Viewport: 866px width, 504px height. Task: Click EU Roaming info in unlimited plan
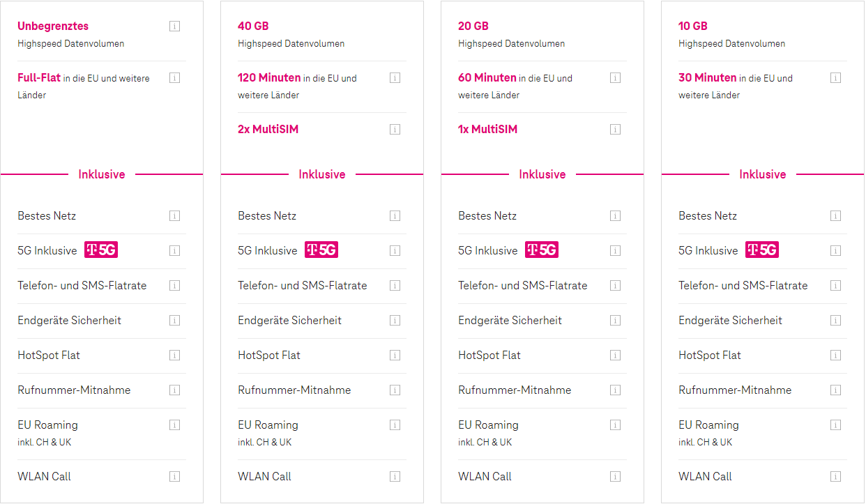point(174,425)
